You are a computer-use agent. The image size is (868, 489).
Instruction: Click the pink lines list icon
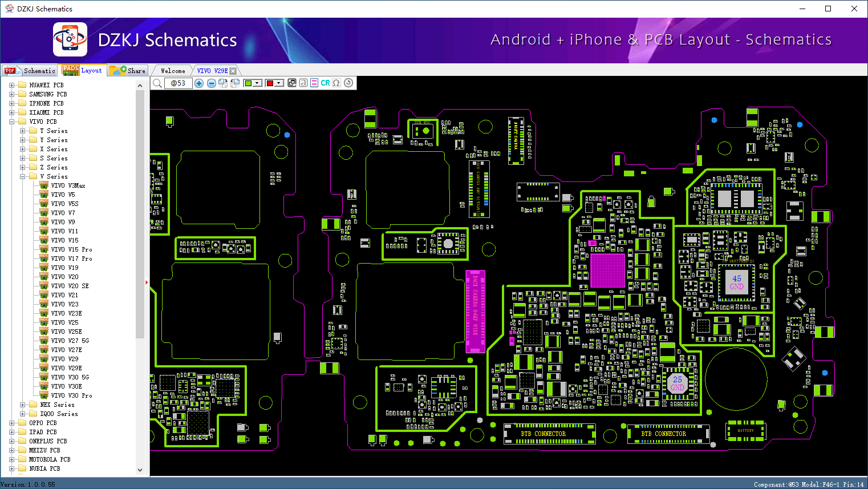pos(314,83)
